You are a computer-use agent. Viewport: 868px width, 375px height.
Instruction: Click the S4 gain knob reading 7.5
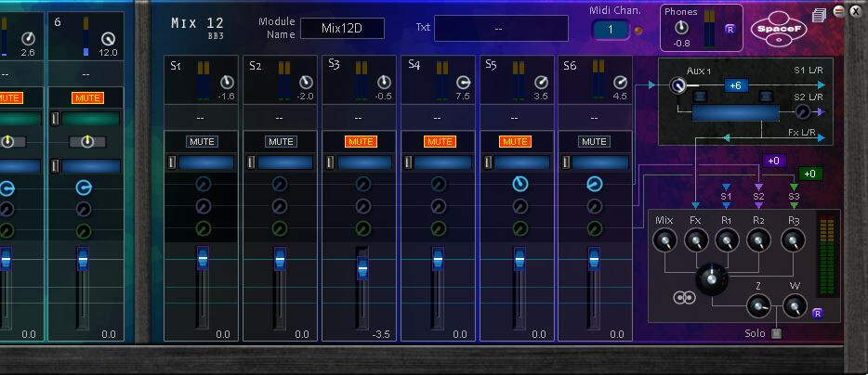(x=463, y=83)
